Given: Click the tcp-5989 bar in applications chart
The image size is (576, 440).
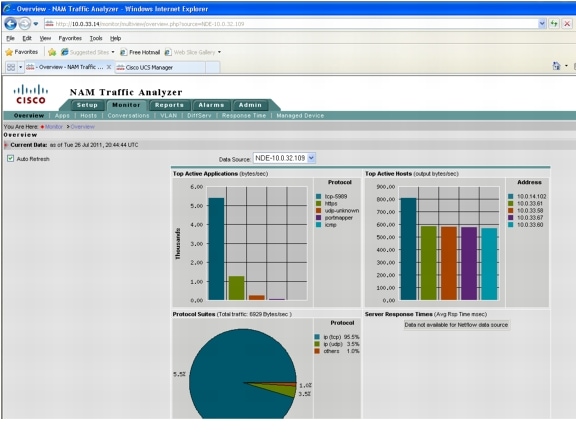Looking at the screenshot, I should [216, 249].
